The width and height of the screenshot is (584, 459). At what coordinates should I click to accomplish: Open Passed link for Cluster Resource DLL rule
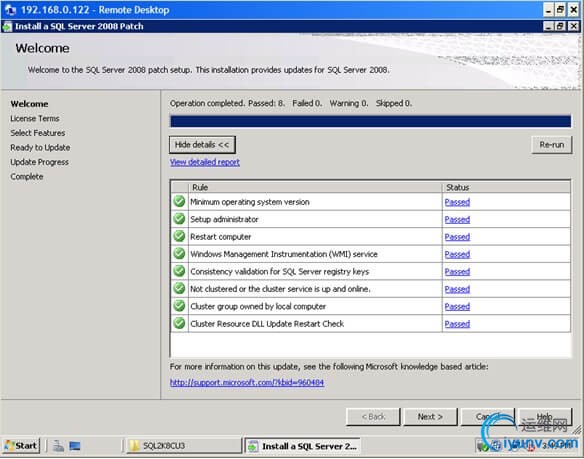(457, 324)
